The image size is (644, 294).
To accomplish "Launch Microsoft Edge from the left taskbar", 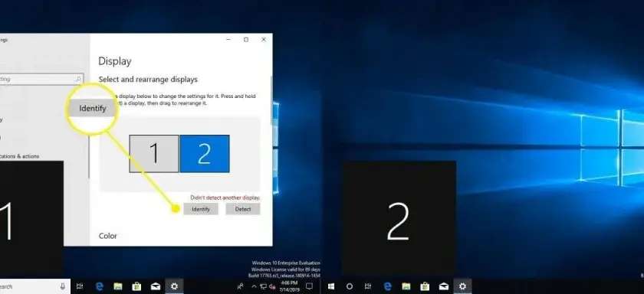I will pos(99,286).
